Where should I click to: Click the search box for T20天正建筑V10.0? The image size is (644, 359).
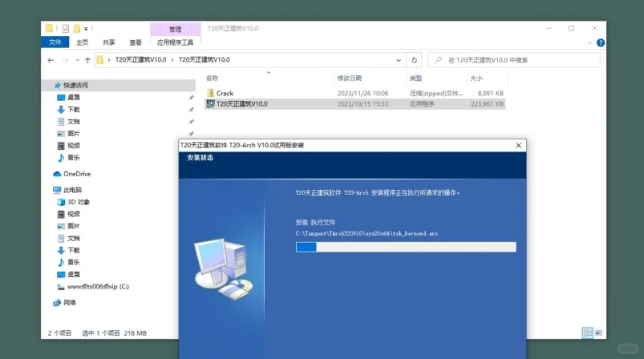pos(514,60)
